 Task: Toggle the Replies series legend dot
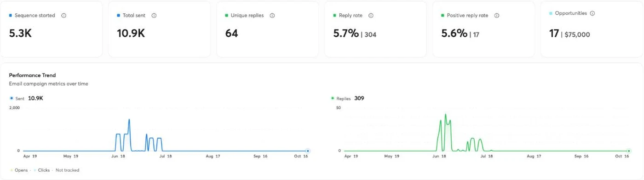(333, 99)
